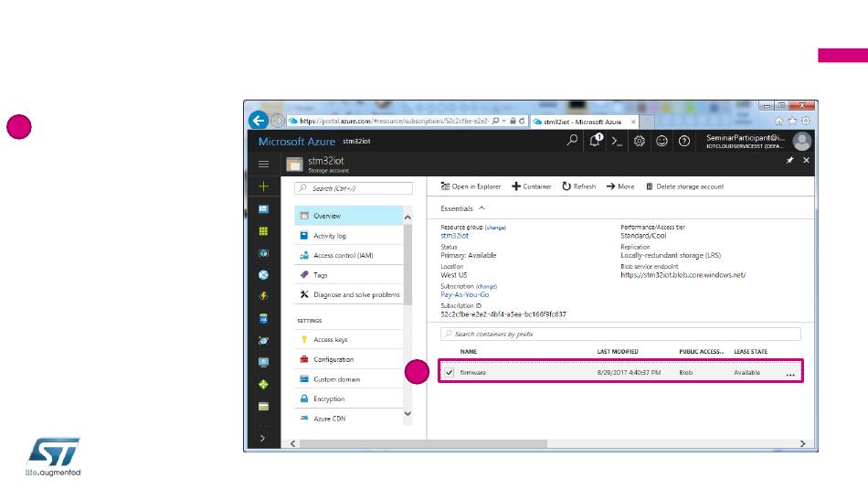The width and height of the screenshot is (868, 489).
Task: Open portal settings gear in Azure header
Action: 640,142
